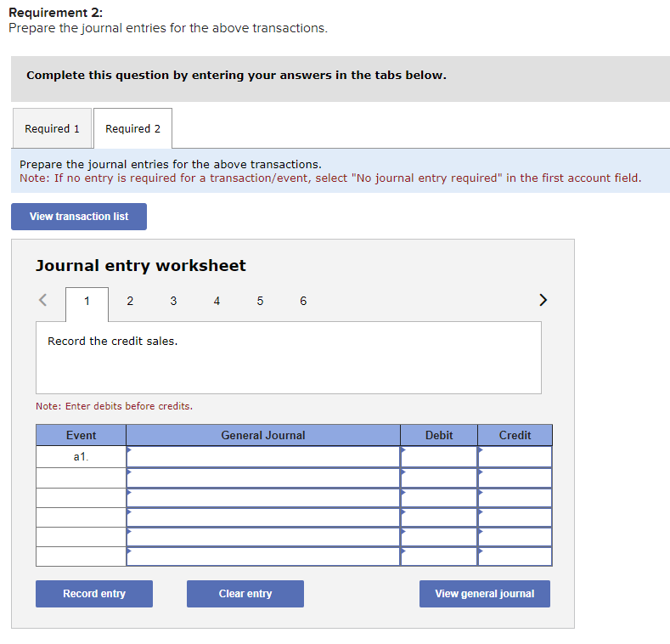Click the Debit field in row a1
The height and width of the screenshot is (644, 670).
[439, 457]
